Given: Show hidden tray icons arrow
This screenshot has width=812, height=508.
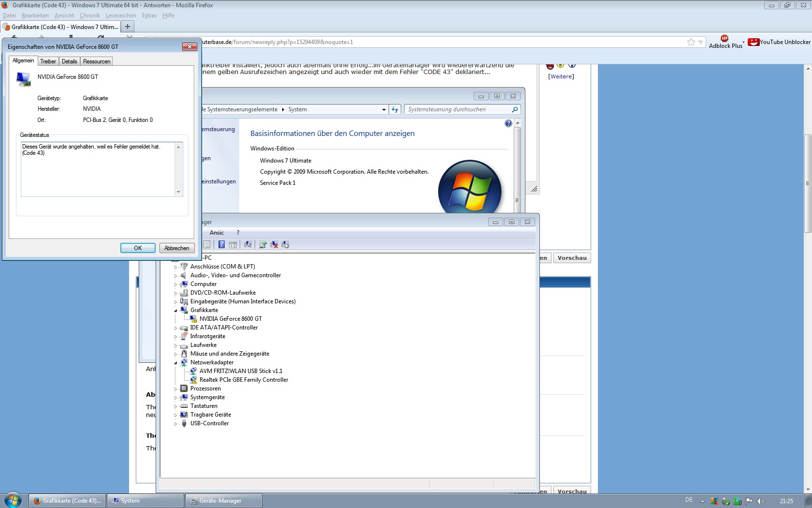Looking at the screenshot, I should pyautogui.click(x=702, y=501).
